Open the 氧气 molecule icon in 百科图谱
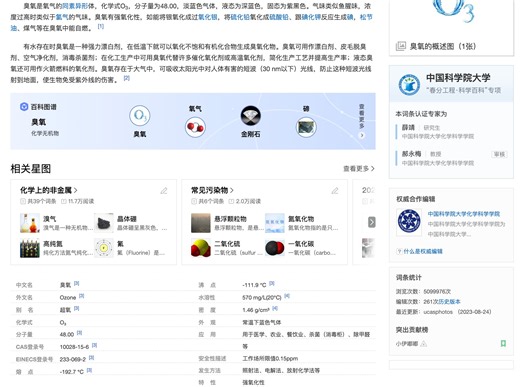 pos(195,127)
